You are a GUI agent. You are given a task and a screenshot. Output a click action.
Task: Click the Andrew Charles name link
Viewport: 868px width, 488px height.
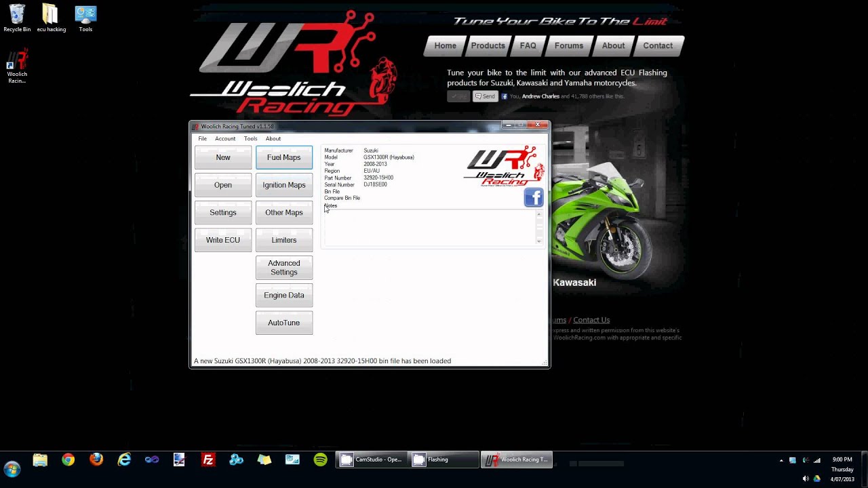tap(540, 96)
